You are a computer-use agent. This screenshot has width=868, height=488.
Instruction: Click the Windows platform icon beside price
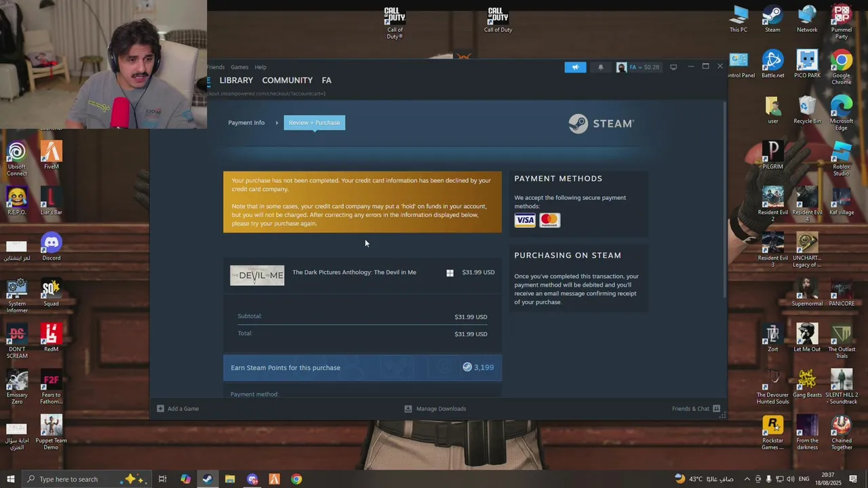click(x=450, y=273)
